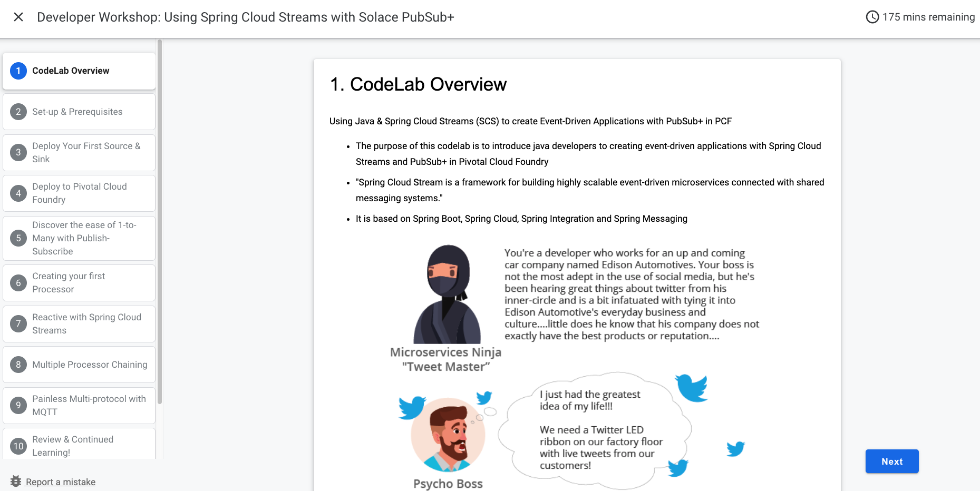980x491 pixels.
Task: Open Painless Multi-protocol with MQTT step
Action: pos(89,405)
